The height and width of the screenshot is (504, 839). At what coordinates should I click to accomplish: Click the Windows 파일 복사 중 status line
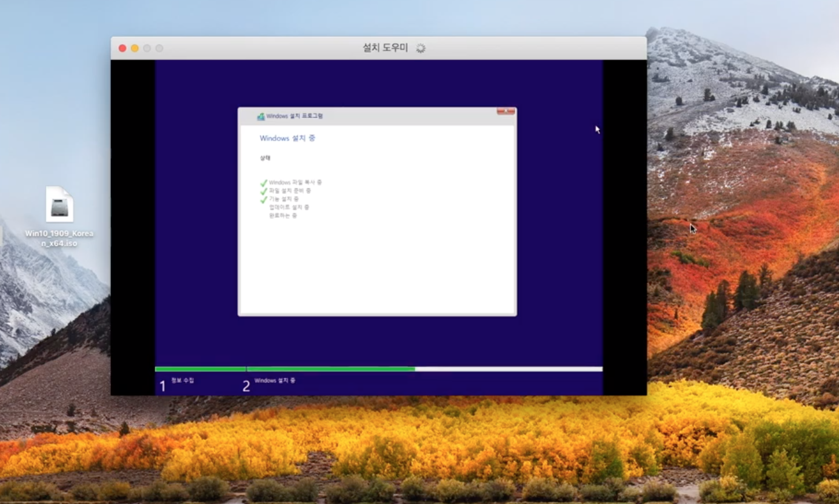click(295, 182)
